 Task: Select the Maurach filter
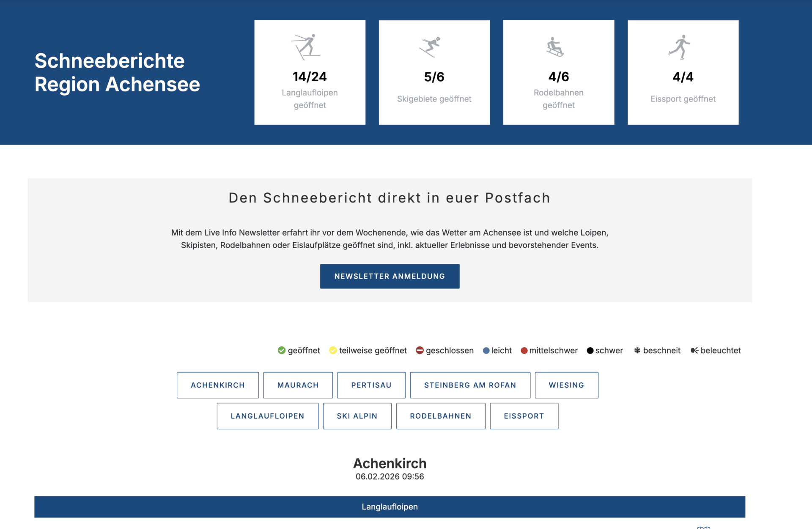coord(298,385)
